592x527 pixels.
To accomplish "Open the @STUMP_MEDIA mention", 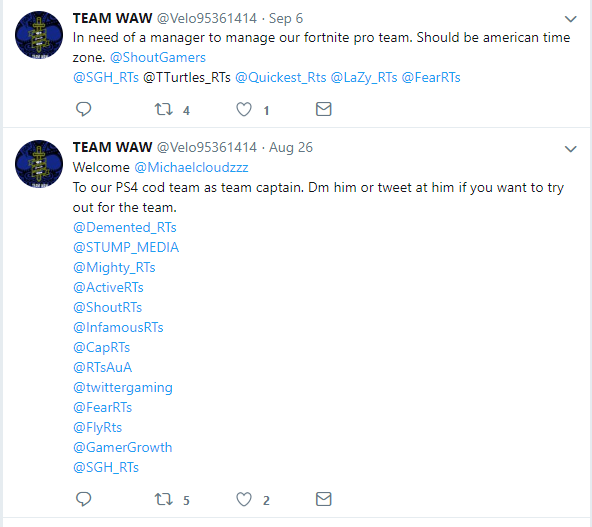I will point(126,247).
